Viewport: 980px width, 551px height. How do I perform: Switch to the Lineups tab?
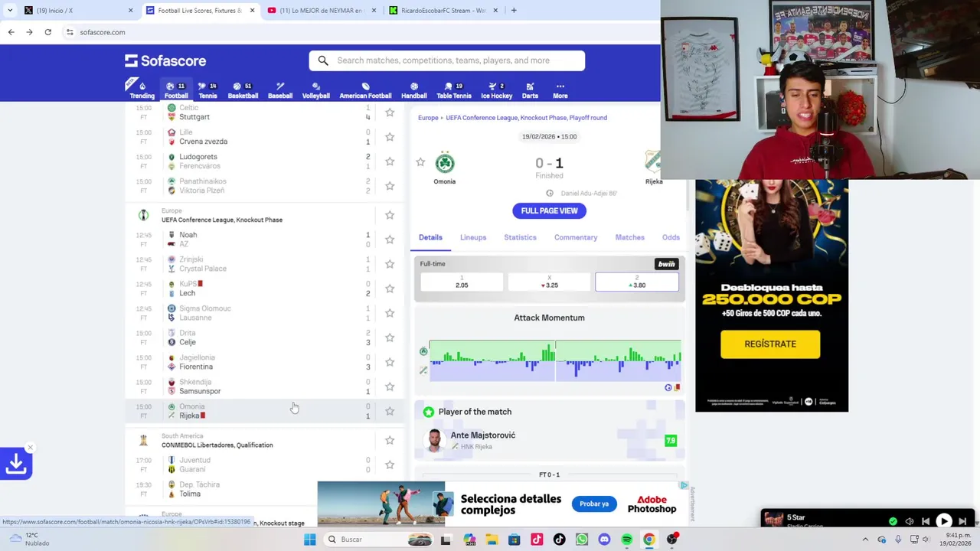pos(473,237)
